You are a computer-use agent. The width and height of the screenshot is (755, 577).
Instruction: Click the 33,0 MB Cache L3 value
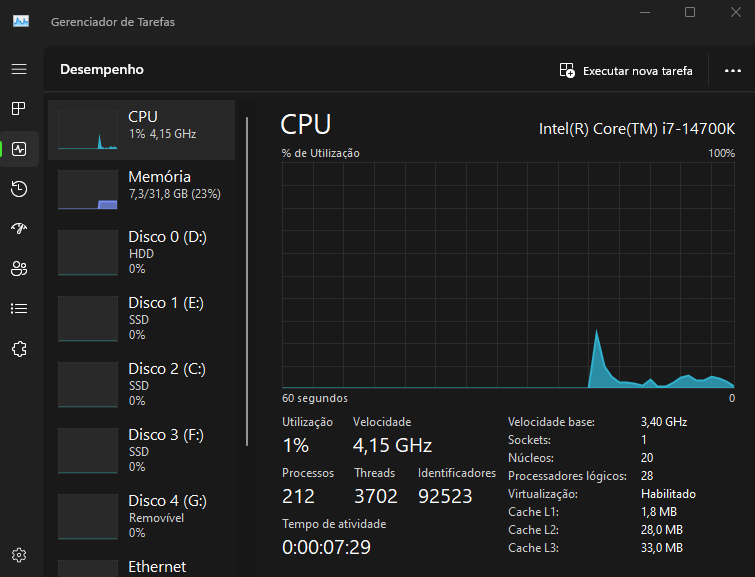tap(662, 548)
